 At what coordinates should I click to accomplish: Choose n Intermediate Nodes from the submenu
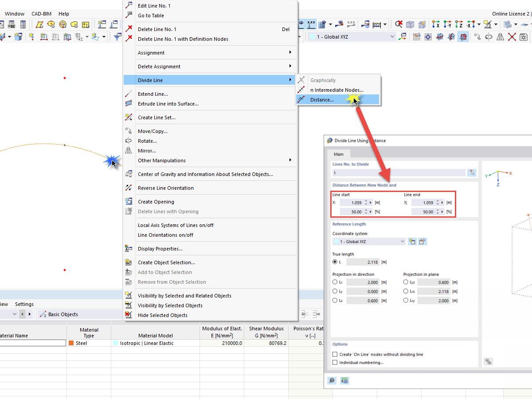click(337, 90)
